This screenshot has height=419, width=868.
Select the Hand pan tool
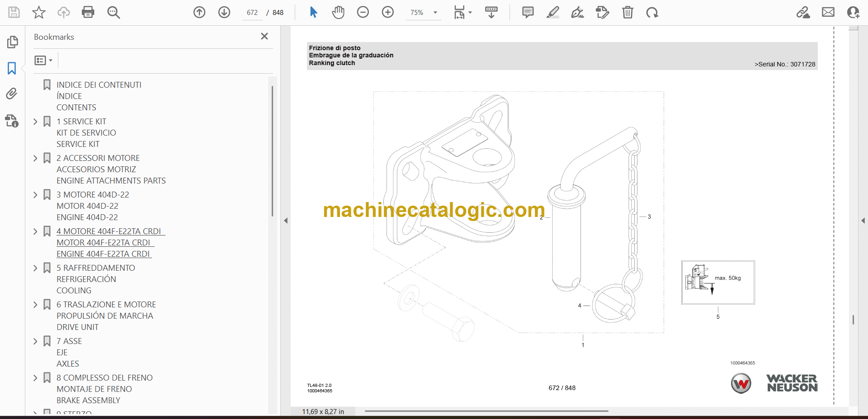click(x=338, y=12)
